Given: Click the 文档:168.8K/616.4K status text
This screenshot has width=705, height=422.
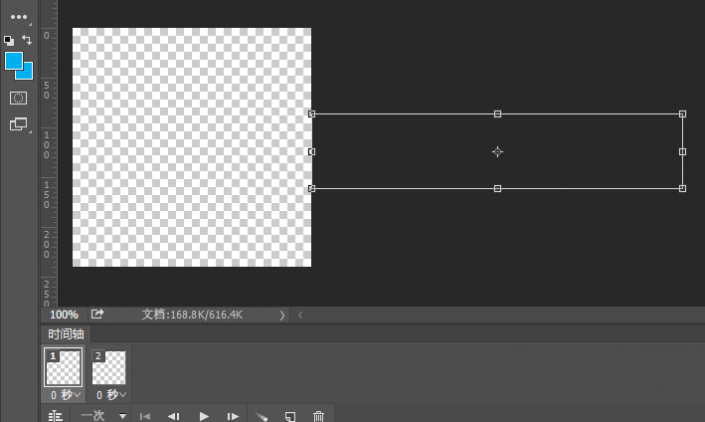Looking at the screenshot, I should (192, 315).
